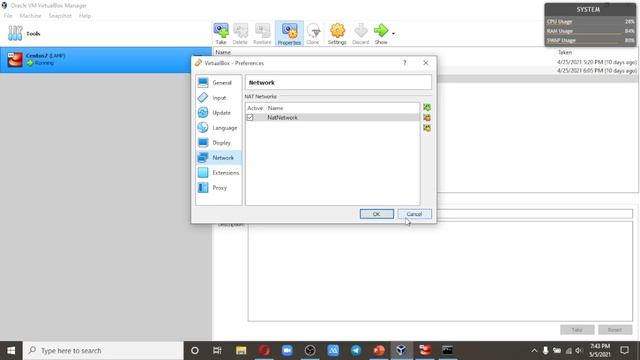Viewport: 640px width, 360px height.
Task: Open Extensions preferences category
Action: (218, 173)
